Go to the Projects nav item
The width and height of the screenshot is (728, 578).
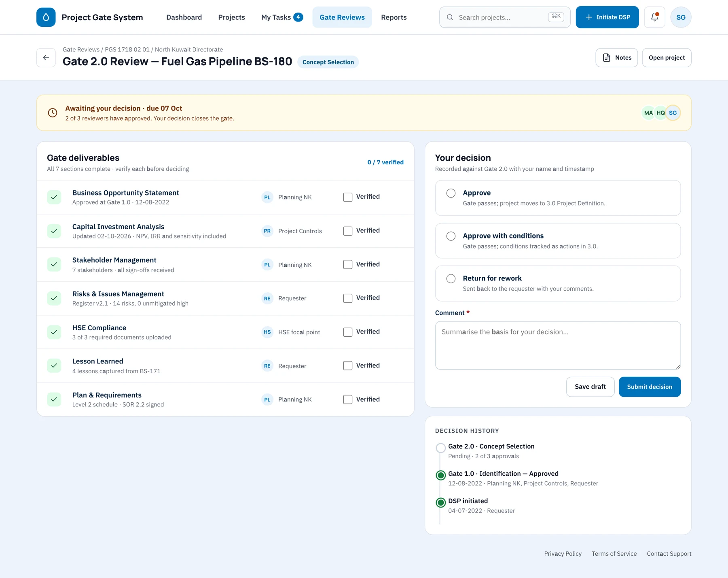point(231,17)
